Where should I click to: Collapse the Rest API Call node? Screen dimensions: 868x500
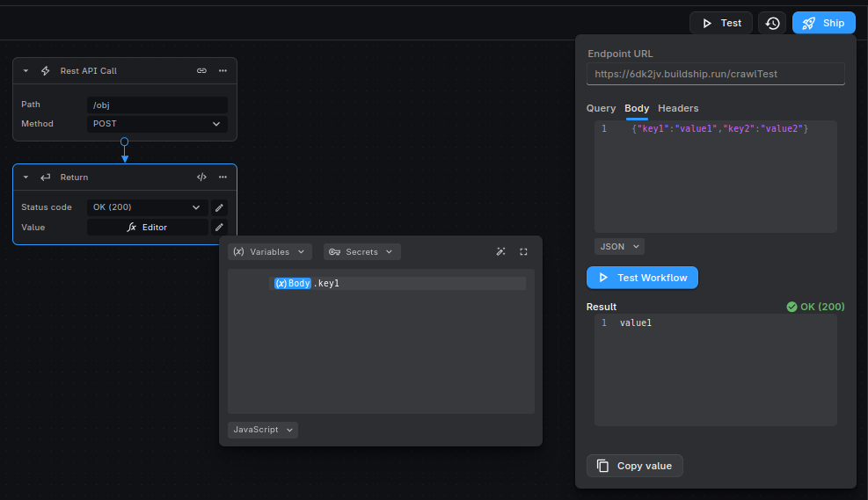(26, 71)
